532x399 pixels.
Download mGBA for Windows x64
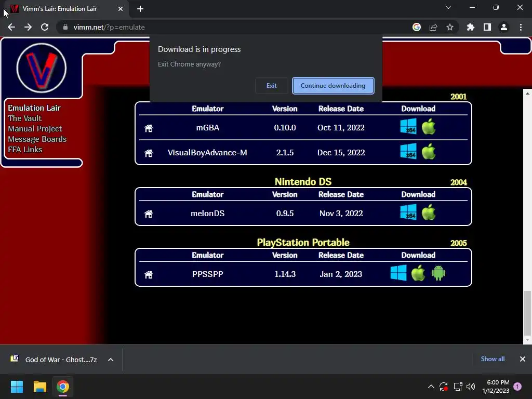click(408, 127)
